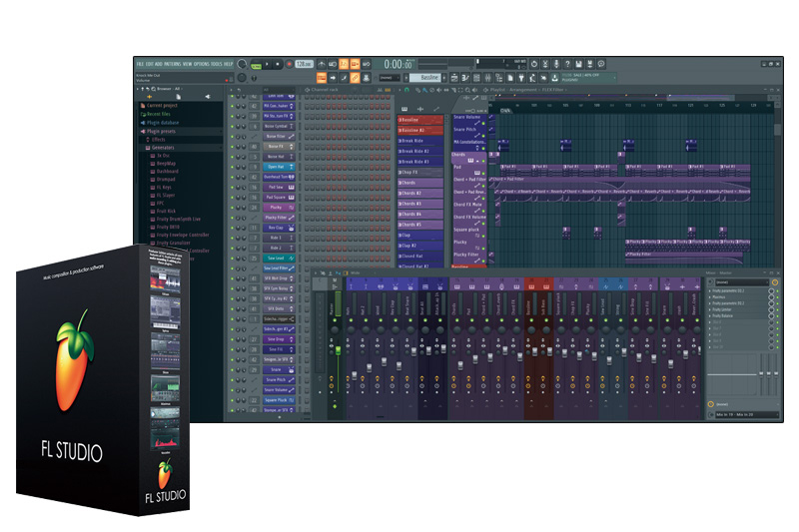Click the microphone recording icon
The width and height of the screenshot is (799, 532).
[x=556, y=64]
